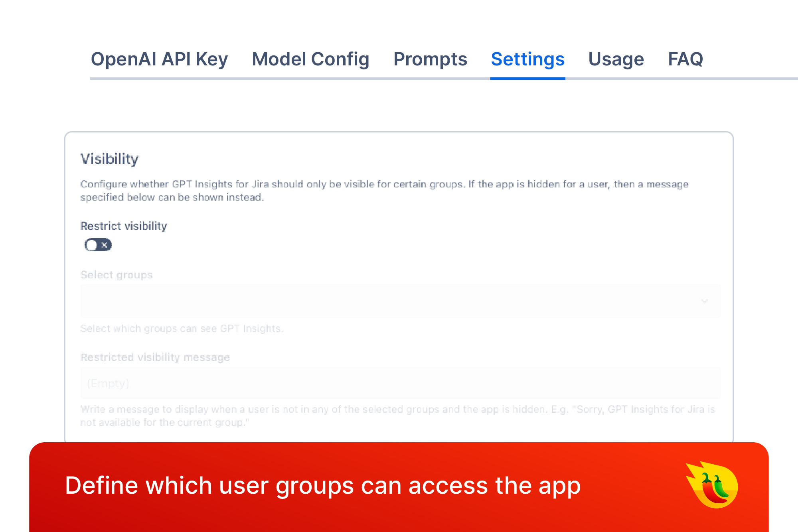Screen dimensions: 798x532
Task: Enable the Restrict visibility toggle
Action: click(x=98, y=245)
